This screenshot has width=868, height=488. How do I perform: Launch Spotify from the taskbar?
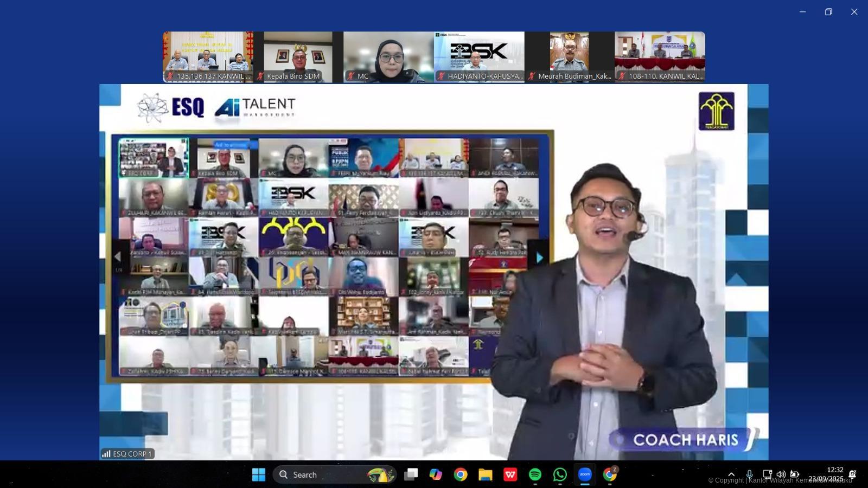535,474
